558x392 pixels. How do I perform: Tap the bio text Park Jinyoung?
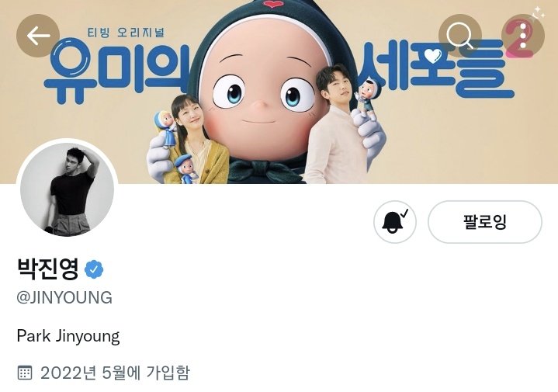68,336
